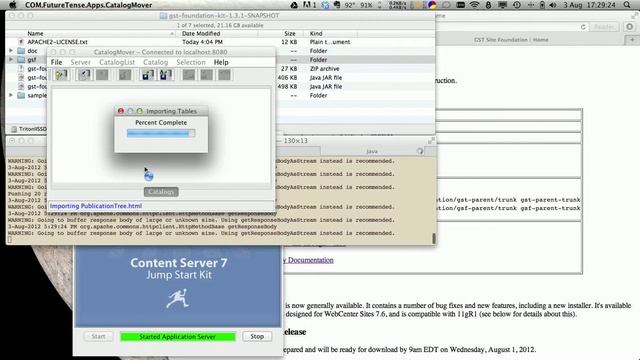
Task: Expand the doc folder disclosure triangle in Finder
Action: coord(11,51)
